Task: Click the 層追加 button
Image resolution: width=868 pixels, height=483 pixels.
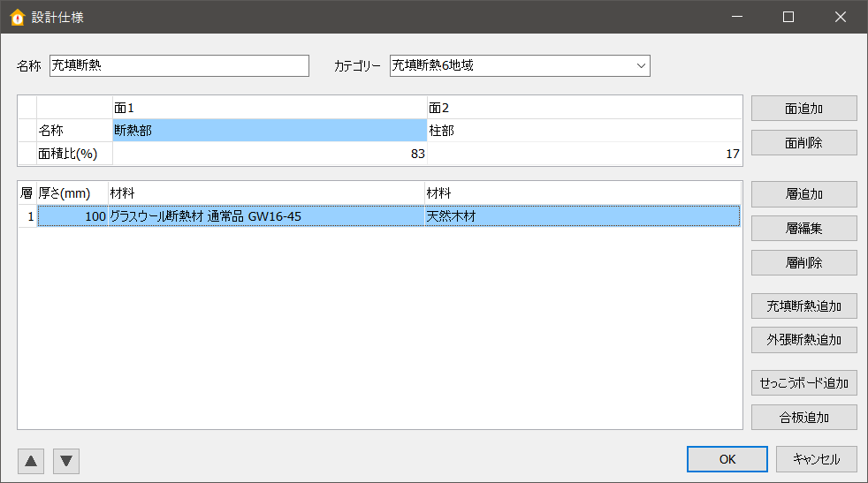Action: click(803, 194)
